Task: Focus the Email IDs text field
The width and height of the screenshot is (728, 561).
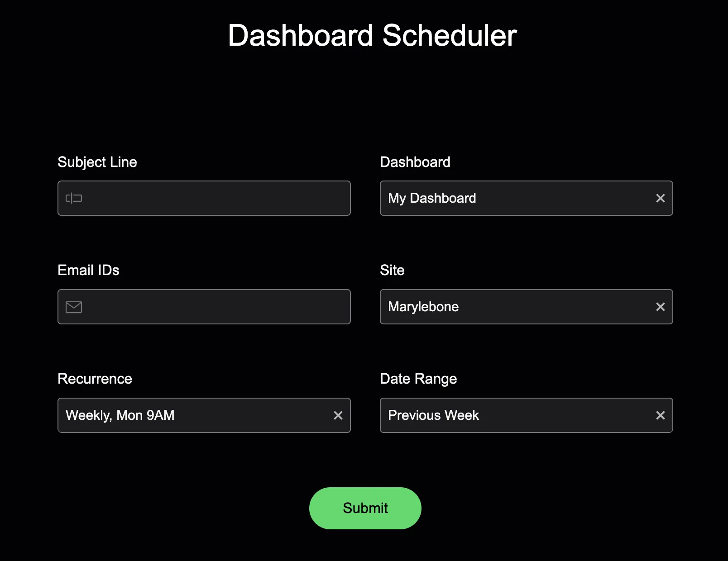Action: coord(213,307)
